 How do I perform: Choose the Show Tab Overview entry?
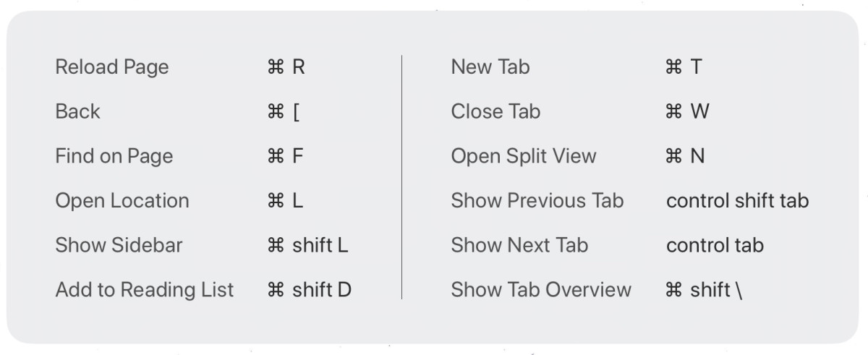pos(540,290)
